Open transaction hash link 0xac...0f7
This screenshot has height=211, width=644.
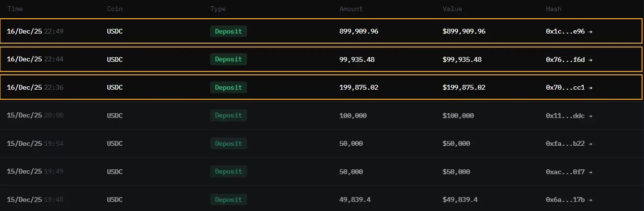569,171
